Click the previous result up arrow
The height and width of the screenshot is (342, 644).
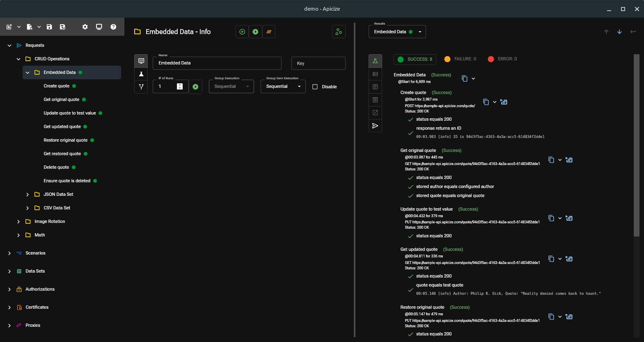point(606,32)
